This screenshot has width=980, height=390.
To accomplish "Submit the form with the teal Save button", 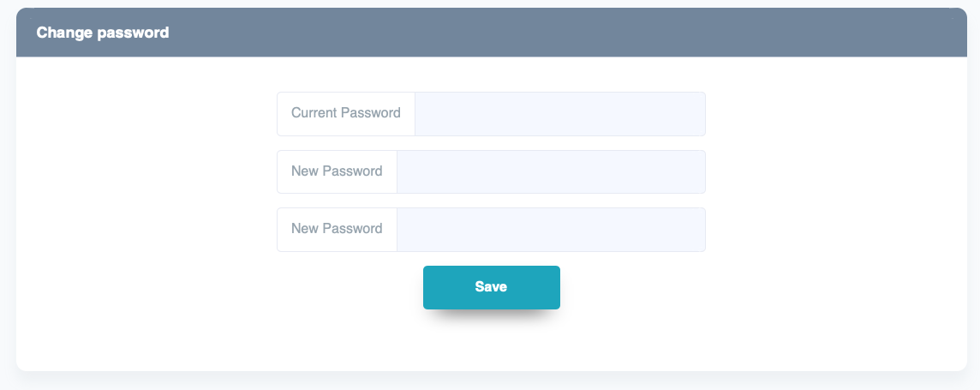I will [x=491, y=287].
